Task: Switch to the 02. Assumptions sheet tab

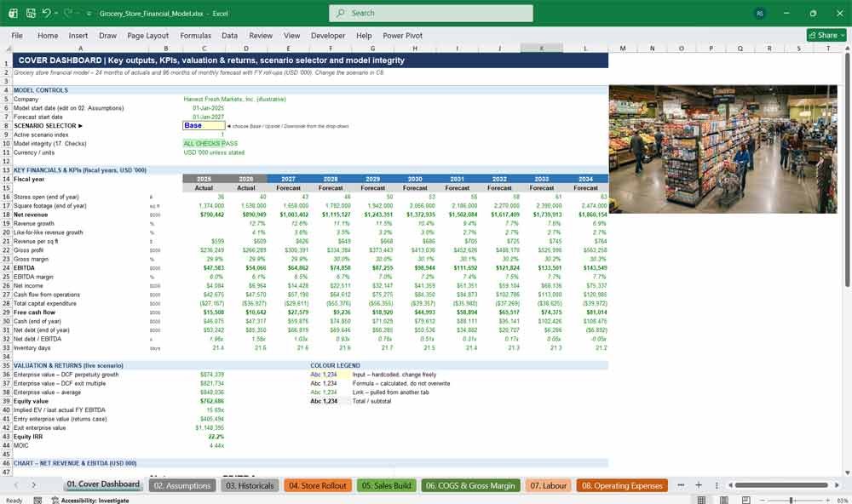Action: point(182,485)
